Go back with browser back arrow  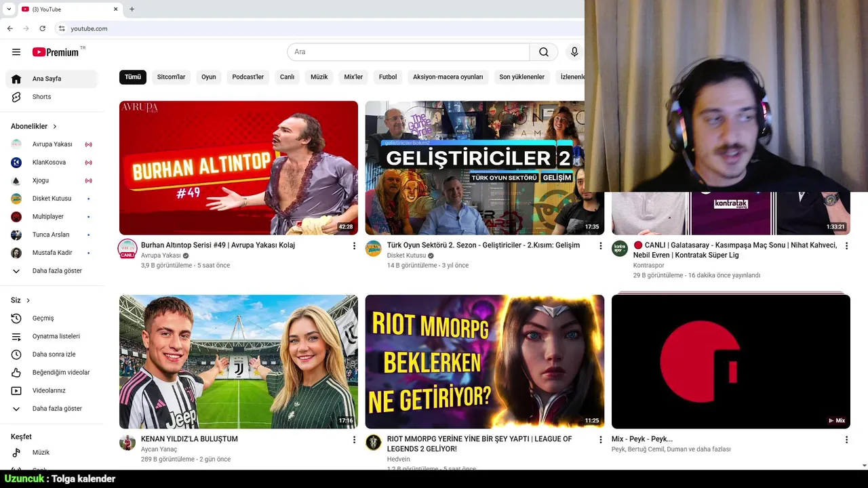coord(9,28)
